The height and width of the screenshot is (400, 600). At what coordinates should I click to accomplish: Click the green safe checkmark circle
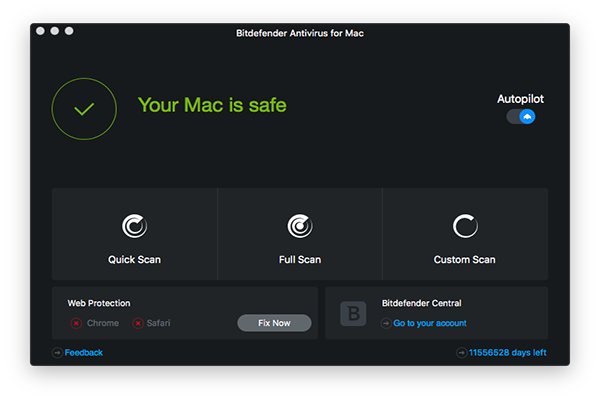[x=84, y=107]
